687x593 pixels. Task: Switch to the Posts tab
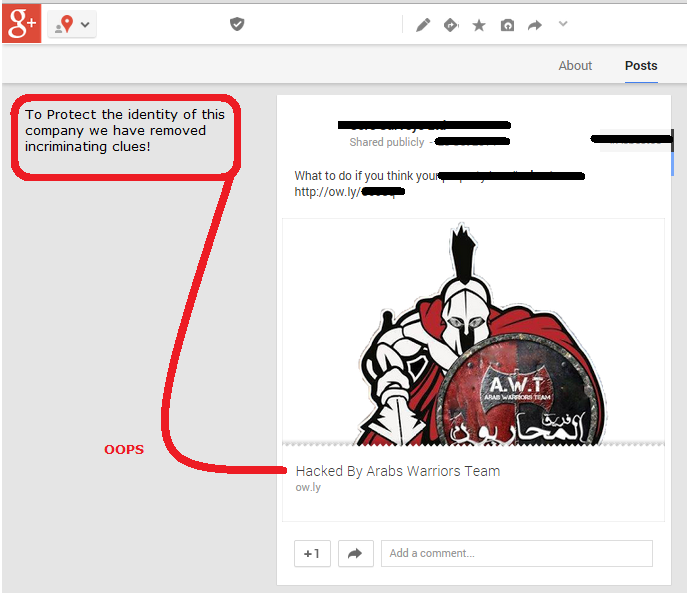click(x=641, y=66)
